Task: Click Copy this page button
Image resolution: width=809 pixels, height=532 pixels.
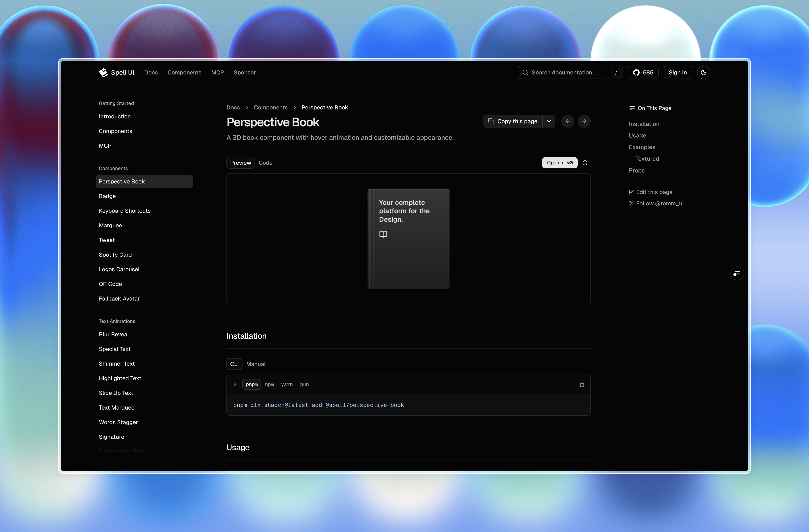Action: (x=513, y=121)
